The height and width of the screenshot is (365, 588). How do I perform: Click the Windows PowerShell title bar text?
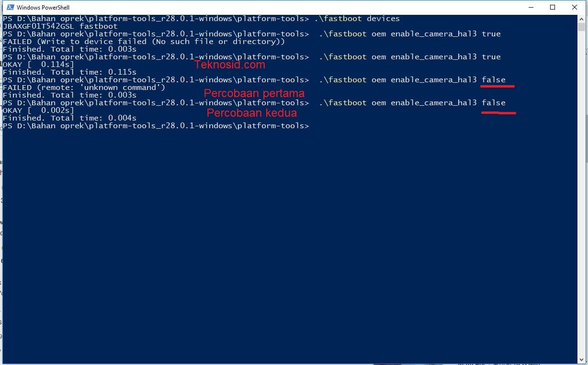point(43,8)
